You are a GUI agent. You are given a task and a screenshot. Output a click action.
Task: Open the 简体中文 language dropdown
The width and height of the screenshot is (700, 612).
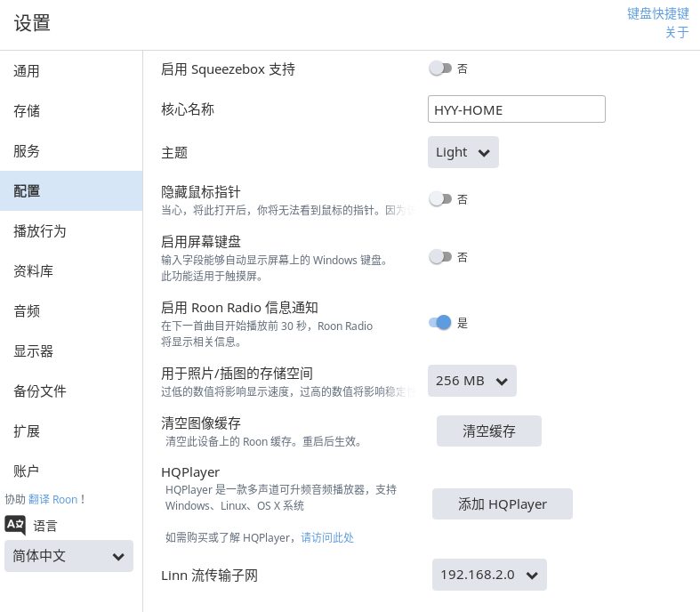68,556
